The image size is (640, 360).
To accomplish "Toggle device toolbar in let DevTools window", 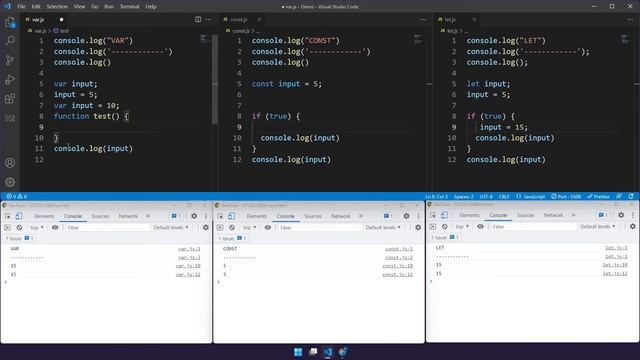I will [x=444, y=215].
